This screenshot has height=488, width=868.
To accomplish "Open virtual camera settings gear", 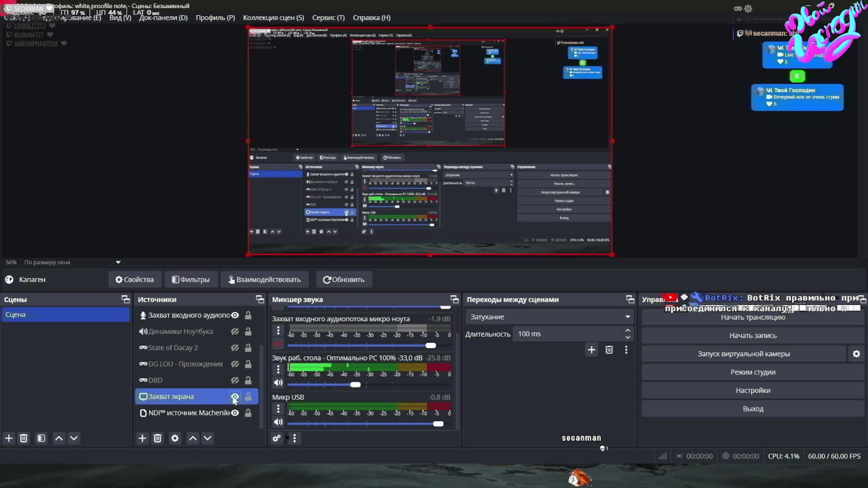I will point(856,354).
